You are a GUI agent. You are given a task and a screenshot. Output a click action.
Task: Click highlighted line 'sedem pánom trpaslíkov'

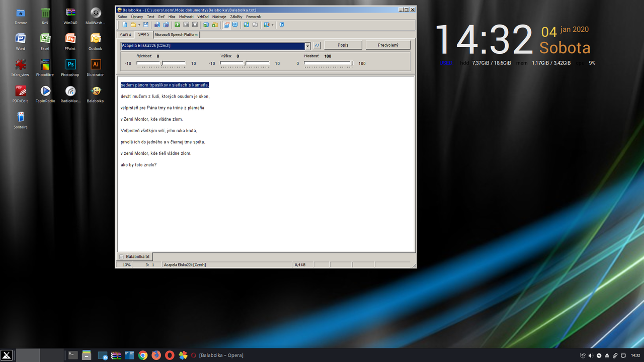[165, 85]
